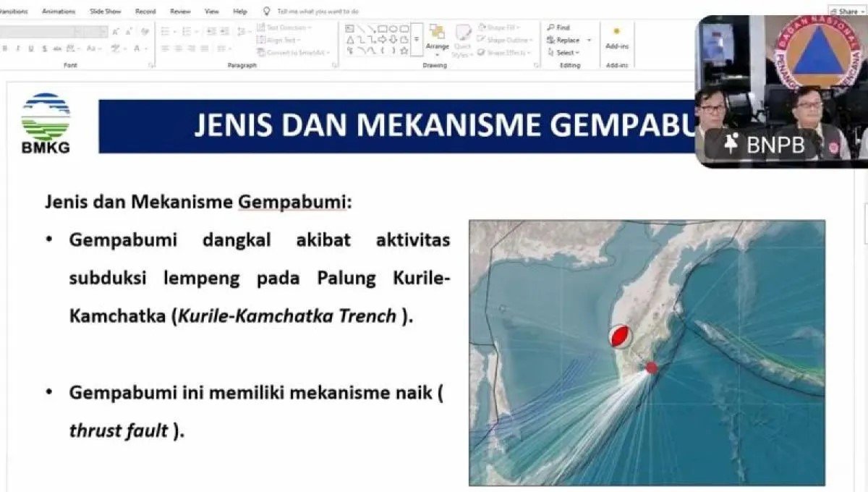Switch to the Review tab

tap(180, 12)
